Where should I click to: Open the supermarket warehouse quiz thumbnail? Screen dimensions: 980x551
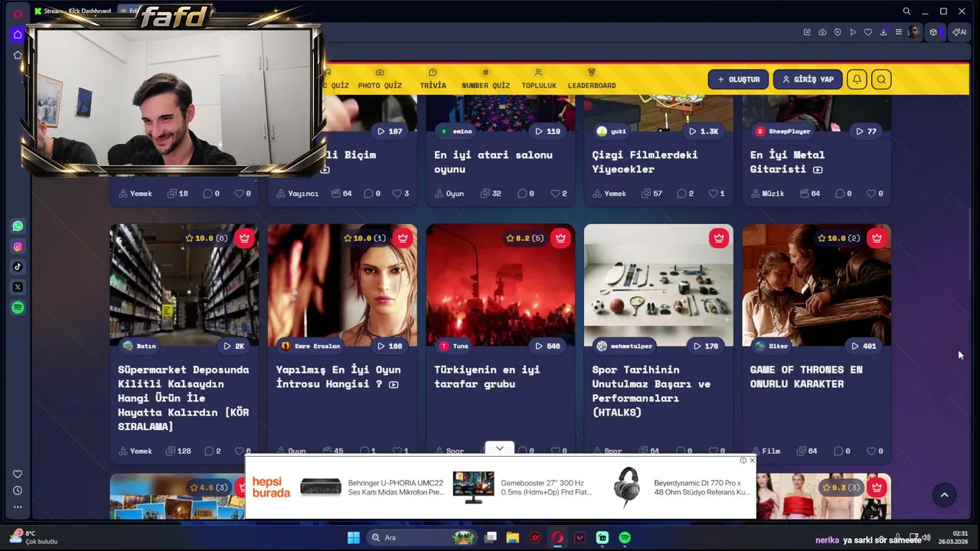click(x=184, y=285)
